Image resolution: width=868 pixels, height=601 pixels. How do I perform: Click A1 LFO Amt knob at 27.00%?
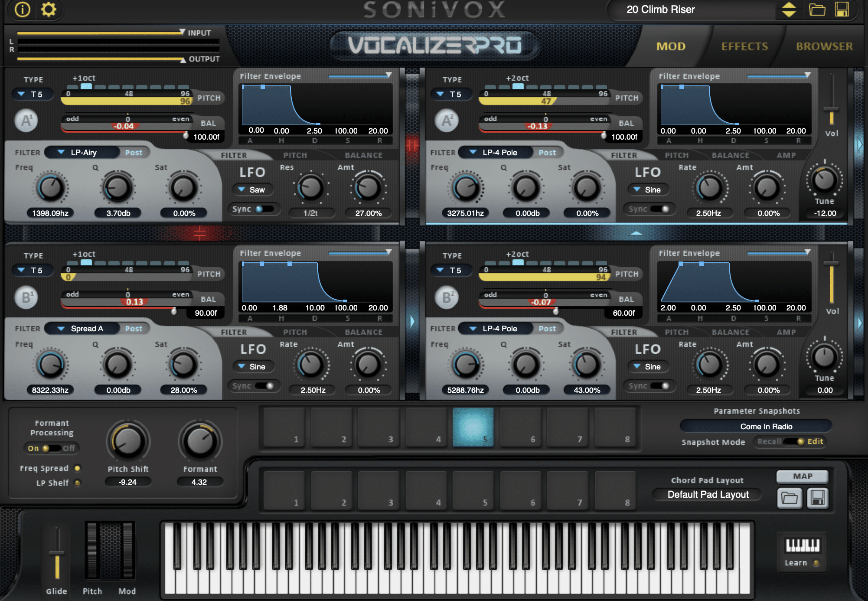pos(368,188)
